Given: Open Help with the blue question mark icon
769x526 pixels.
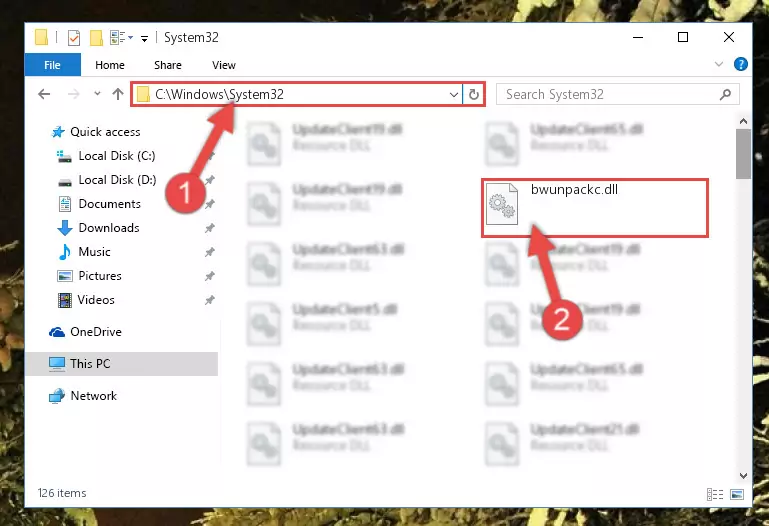Looking at the screenshot, I should tap(741, 64).
